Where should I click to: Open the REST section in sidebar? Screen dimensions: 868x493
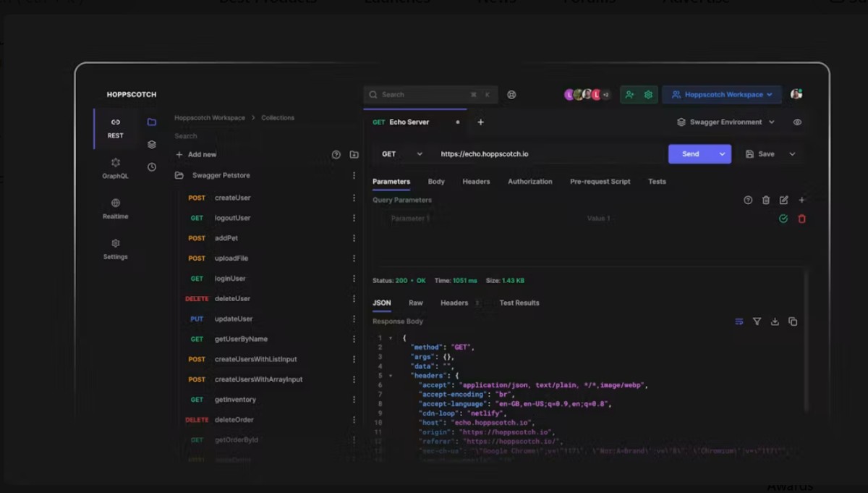click(x=116, y=128)
